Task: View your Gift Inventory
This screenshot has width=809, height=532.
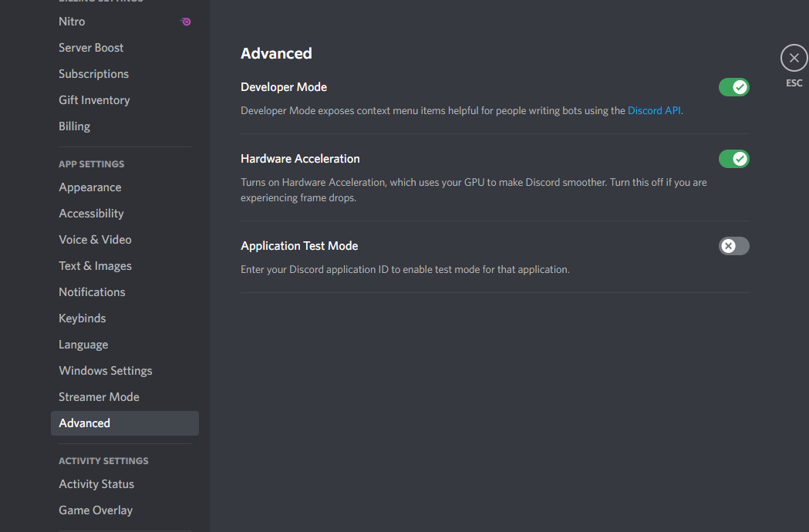Action: (x=94, y=99)
